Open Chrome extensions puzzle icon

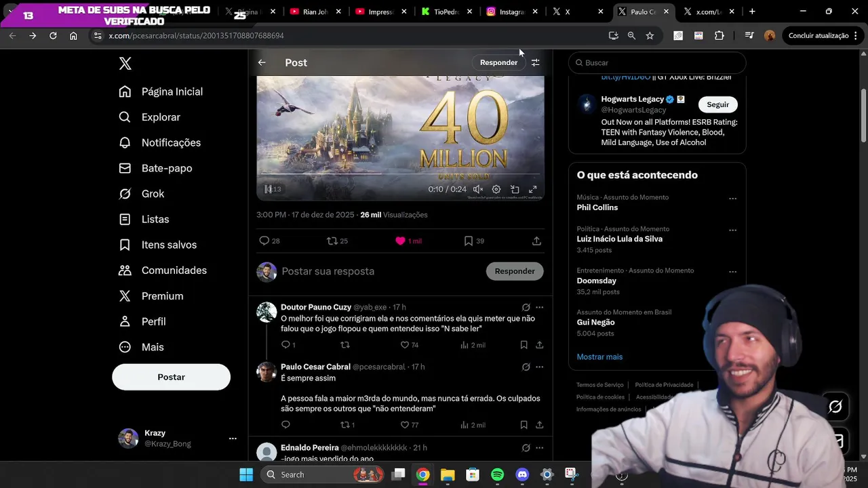point(719,35)
